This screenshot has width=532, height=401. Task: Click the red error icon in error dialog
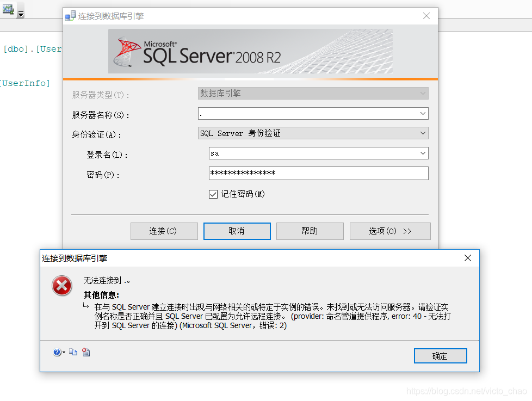[x=61, y=286]
